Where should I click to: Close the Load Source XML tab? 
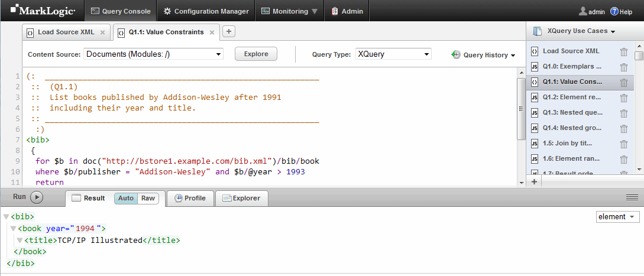(102, 33)
